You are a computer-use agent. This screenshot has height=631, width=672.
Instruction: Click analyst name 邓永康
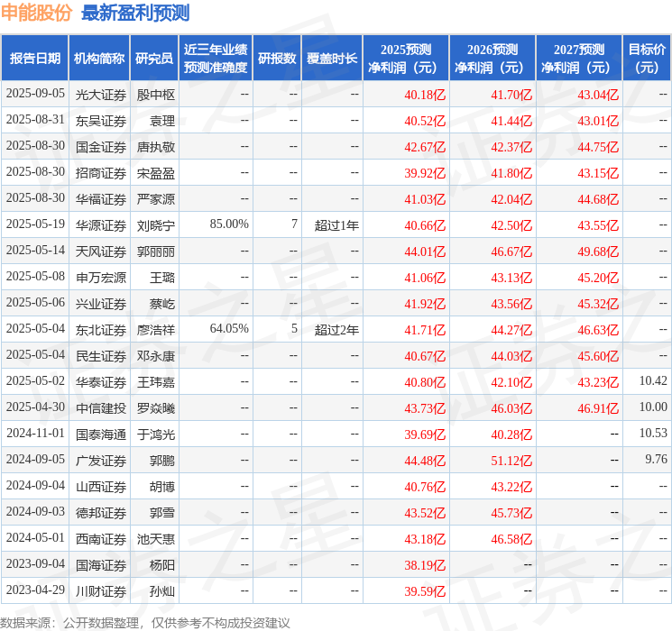[155, 356]
